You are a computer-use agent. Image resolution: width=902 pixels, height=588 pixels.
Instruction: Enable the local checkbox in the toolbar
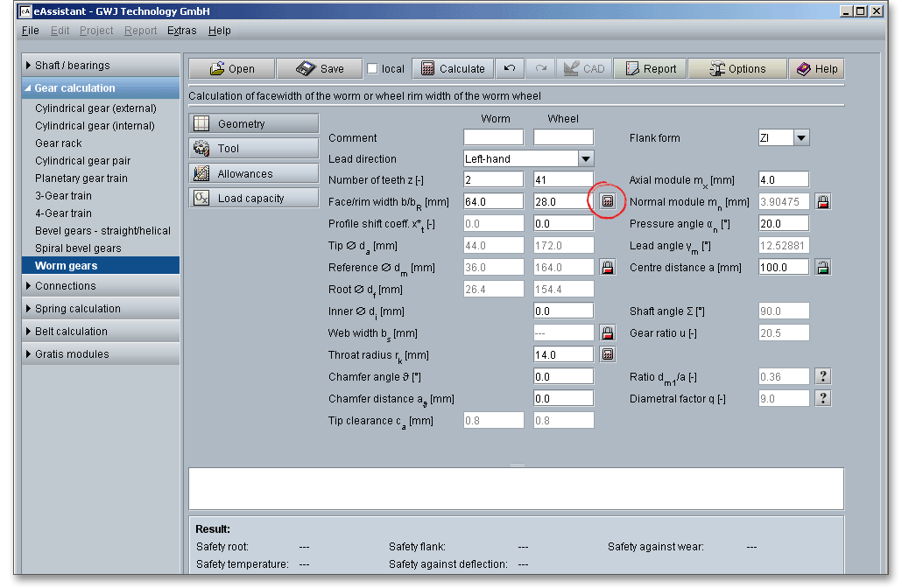click(373, 69)
